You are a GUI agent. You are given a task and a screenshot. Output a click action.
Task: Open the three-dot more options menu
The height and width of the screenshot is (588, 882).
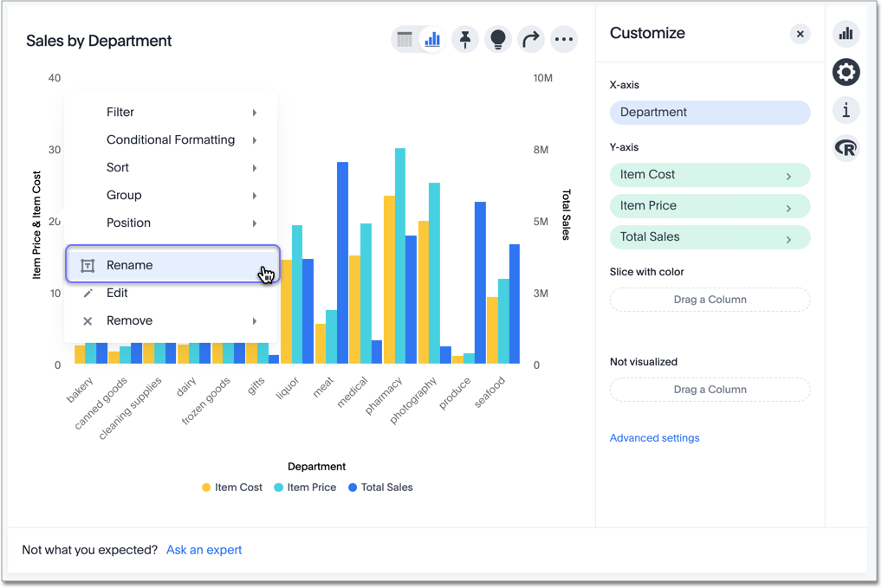coord(564,39)
